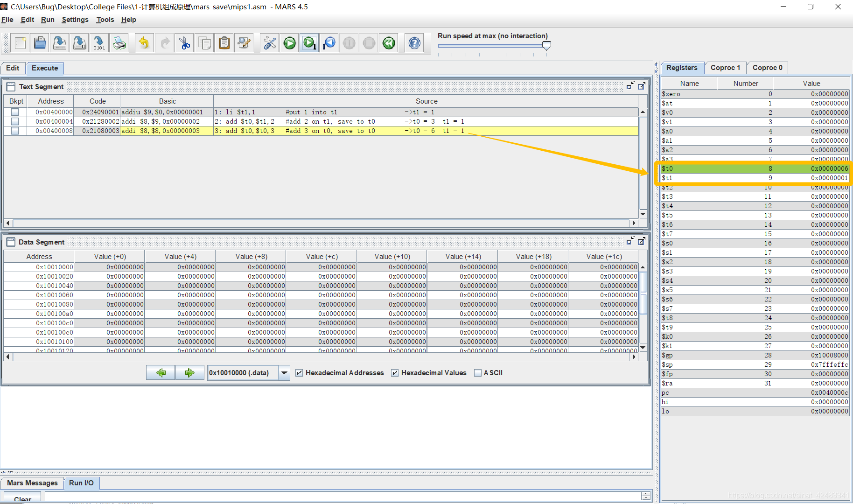Image resolution: width=853 pixels, height=504 pixels.
Task: Switch to the Mars Messages tab
Action: click(x=32, y=483)
